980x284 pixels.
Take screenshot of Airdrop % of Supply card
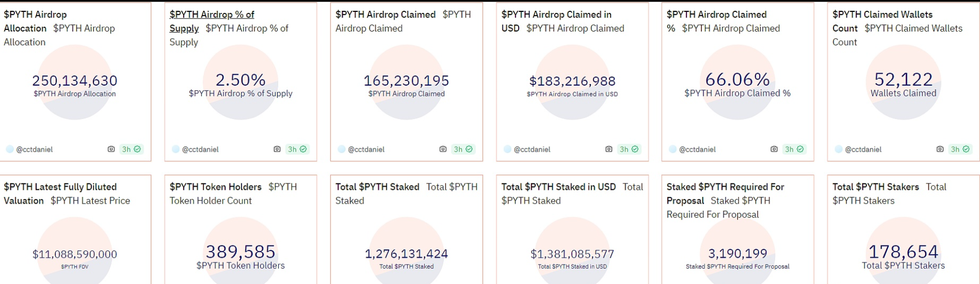(x=277, y=149)
